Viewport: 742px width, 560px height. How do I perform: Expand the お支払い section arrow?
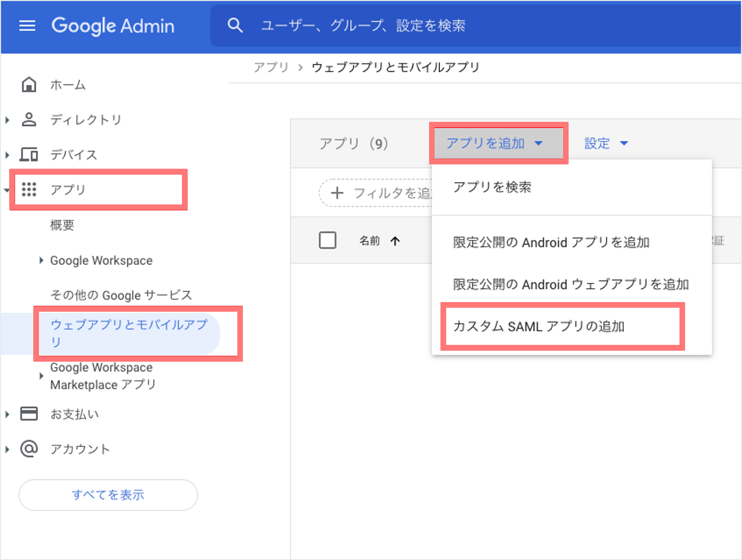pos(7,414)
